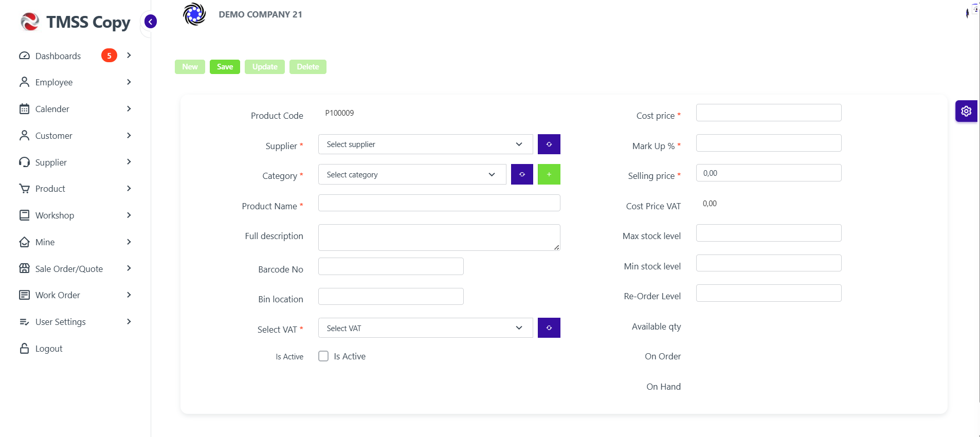Open the Select category dropdown
This screenshot has width=980, height=437.
pyautogui.click(x=412, y=174)
